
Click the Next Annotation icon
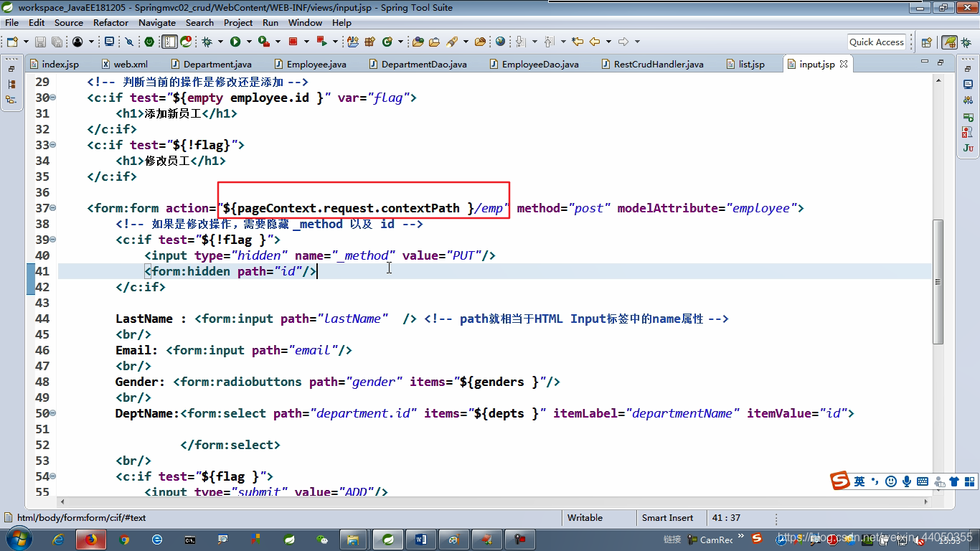tap(520, 42)
